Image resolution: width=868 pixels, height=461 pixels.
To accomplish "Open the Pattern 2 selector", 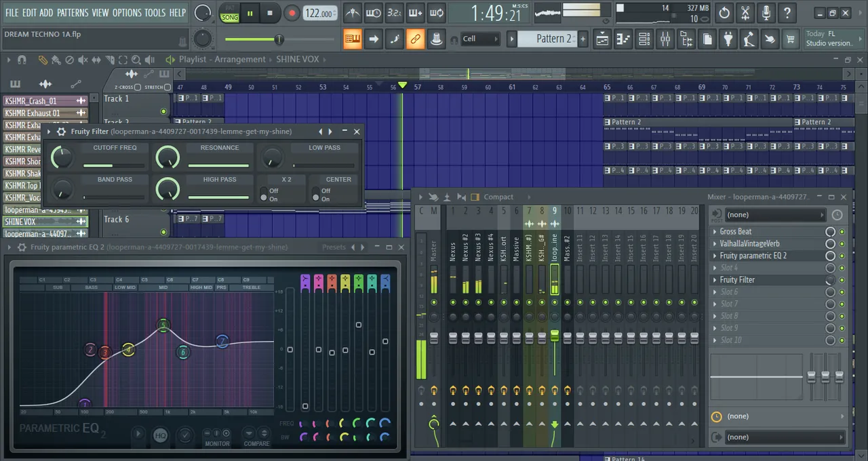I will (x=547, y=39).
